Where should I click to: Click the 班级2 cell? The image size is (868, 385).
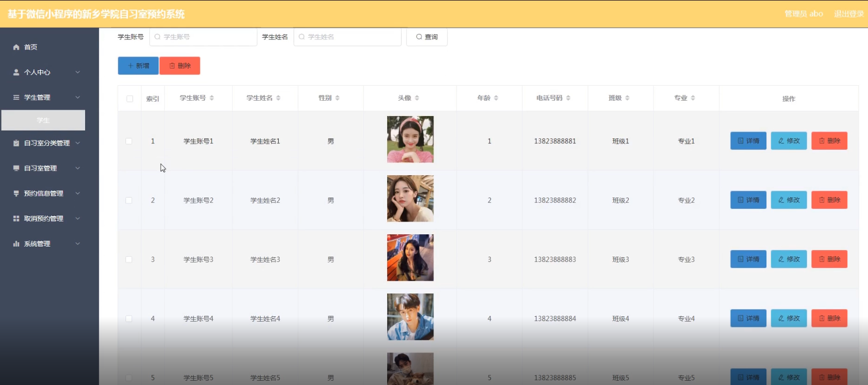(x=621, y=200)
